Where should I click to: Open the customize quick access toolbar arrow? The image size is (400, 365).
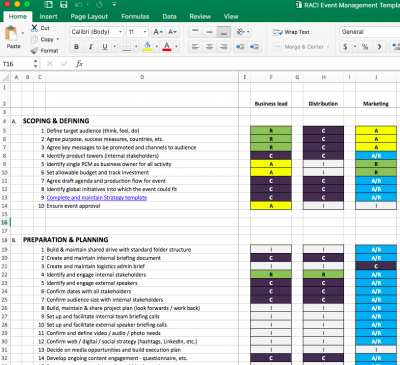click(x=114, y=4)
